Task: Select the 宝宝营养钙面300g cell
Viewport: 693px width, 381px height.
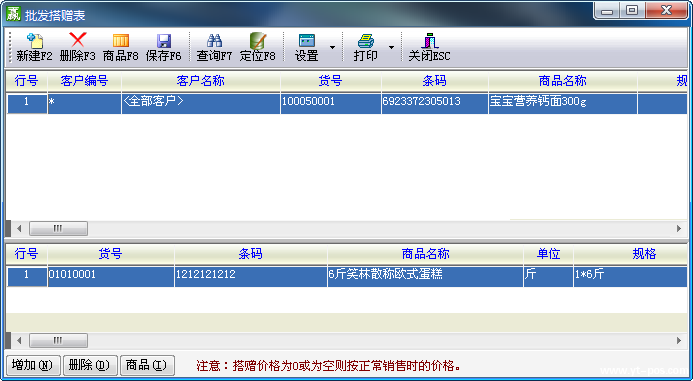Action: point(563,103)
